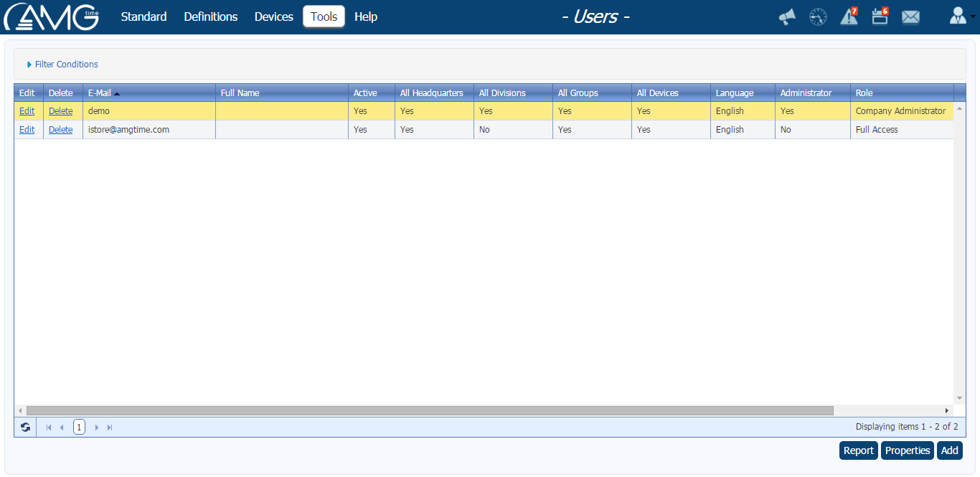Click the refresh icon in the grid footer

pyautogui.click(x=26, y=428)
